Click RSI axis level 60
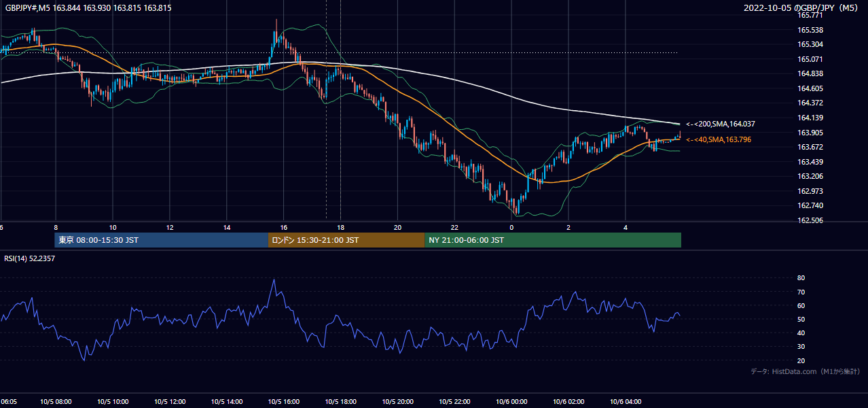The width and height of the screenshot is (868, 408). [801, 306]
